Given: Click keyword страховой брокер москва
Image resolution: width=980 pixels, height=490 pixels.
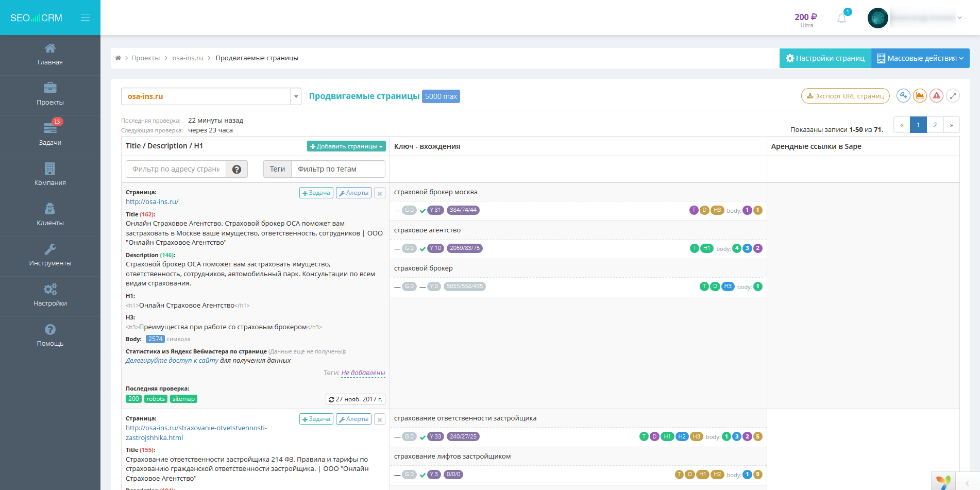Looking at the screenshot, I should [x=436, y=192].
